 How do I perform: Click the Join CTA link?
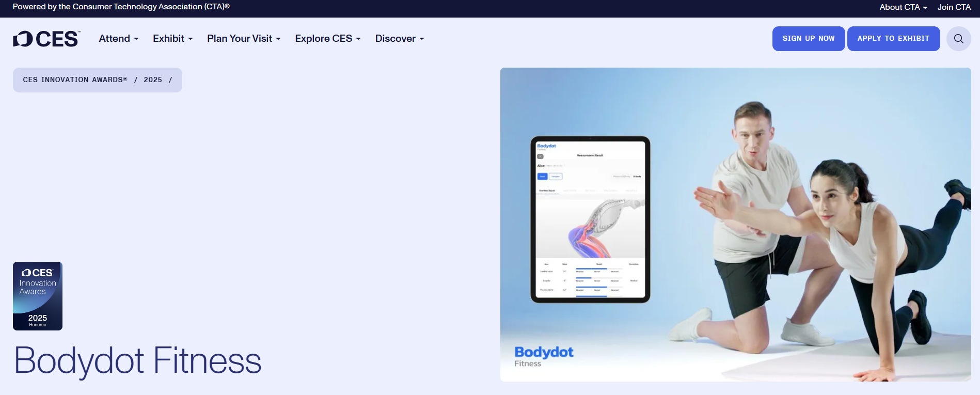pyautogui.click(x=954, y=7)
